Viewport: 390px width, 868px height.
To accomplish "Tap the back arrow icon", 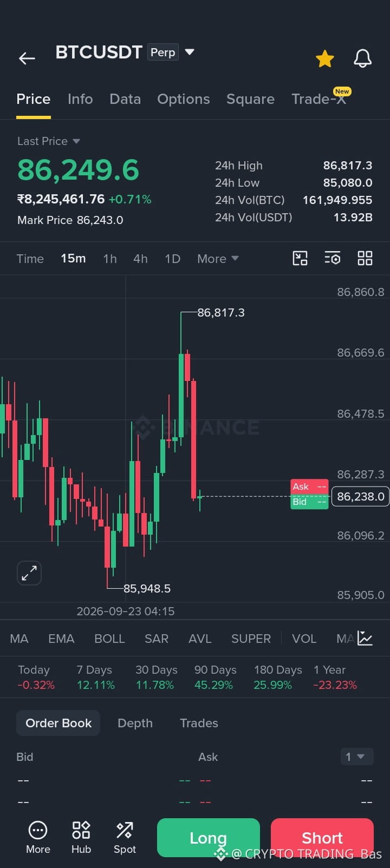I will coord(27,58).
